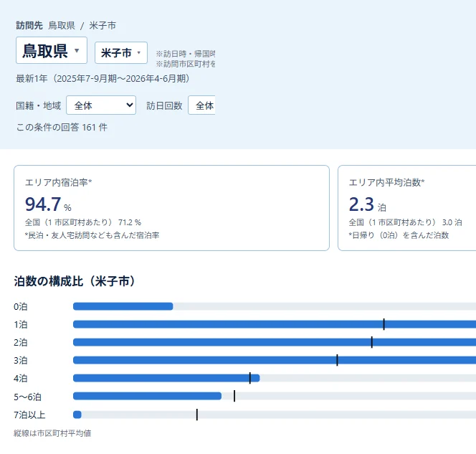The width and height of the screenshot is (476, 454).
Task: Click the 訪日回数 label
Action: (164, 105)
